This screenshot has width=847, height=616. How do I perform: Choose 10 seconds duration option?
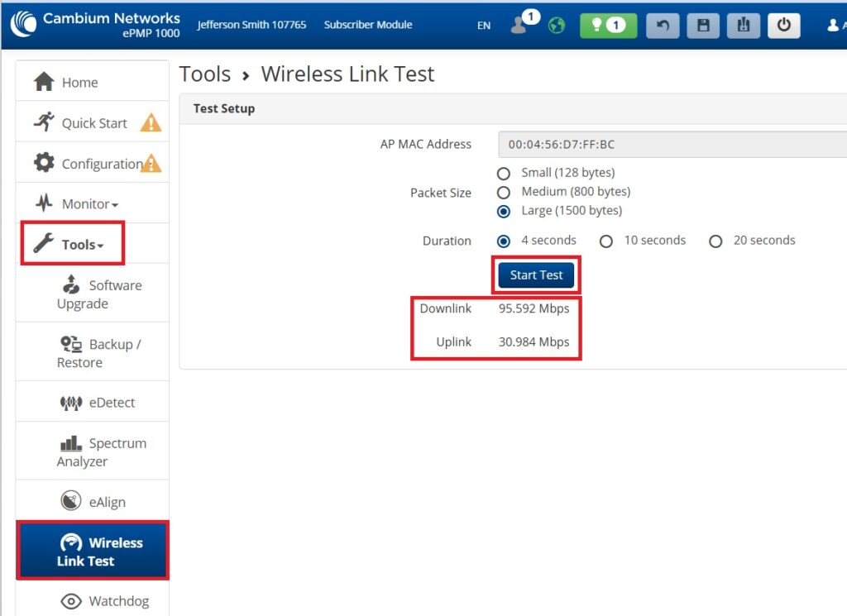(x=606, y=241)
